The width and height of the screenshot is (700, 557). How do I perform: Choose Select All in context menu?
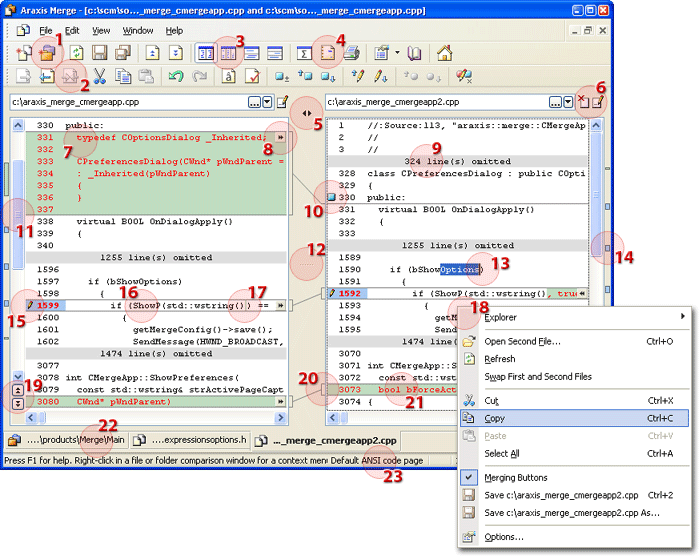coord(575,453)
